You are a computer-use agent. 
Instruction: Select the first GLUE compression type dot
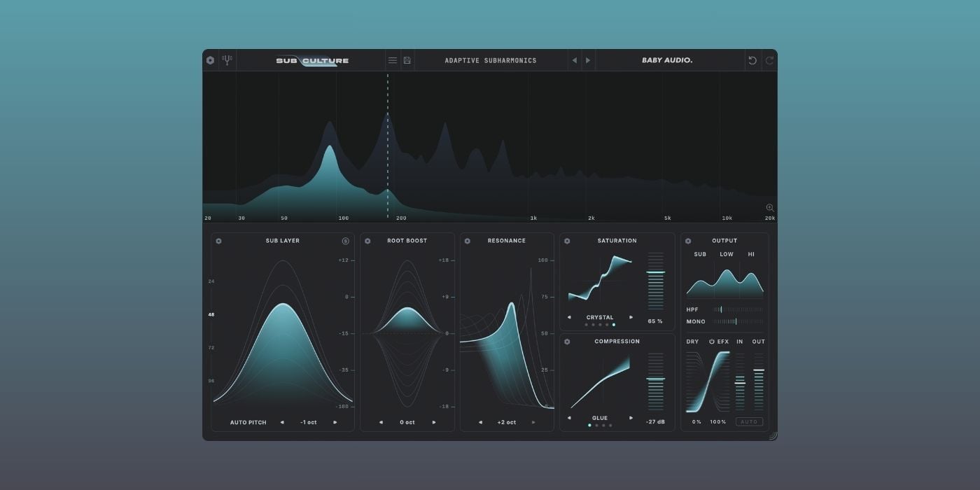click(589, 426)
